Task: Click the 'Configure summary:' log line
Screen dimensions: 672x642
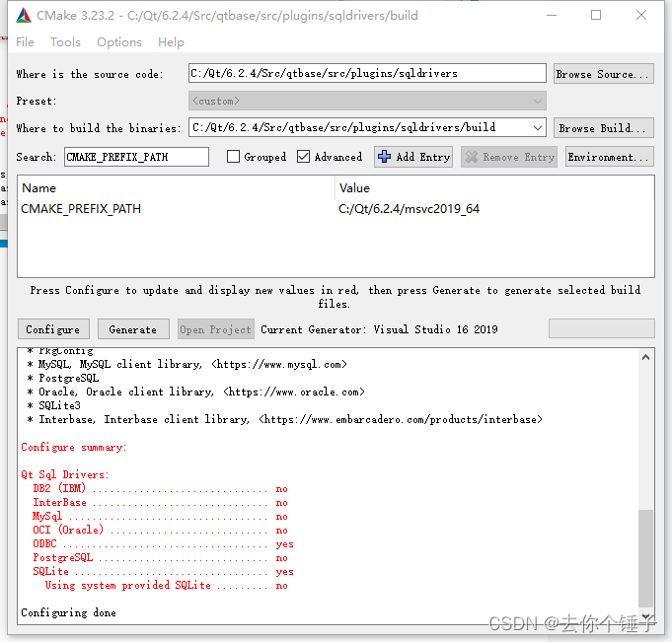Action: click(74, 447)
